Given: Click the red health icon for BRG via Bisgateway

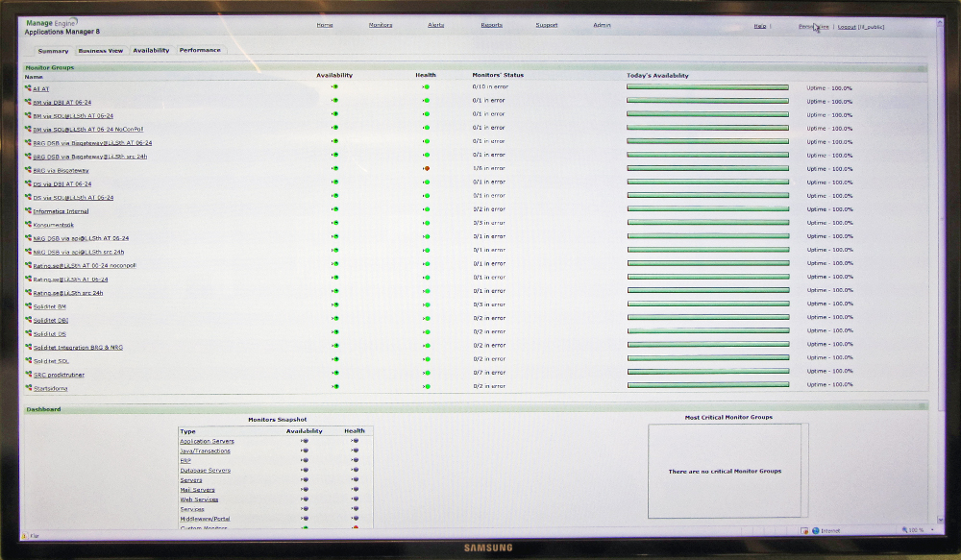Looking at the screenshot, I should coord(426,168).
